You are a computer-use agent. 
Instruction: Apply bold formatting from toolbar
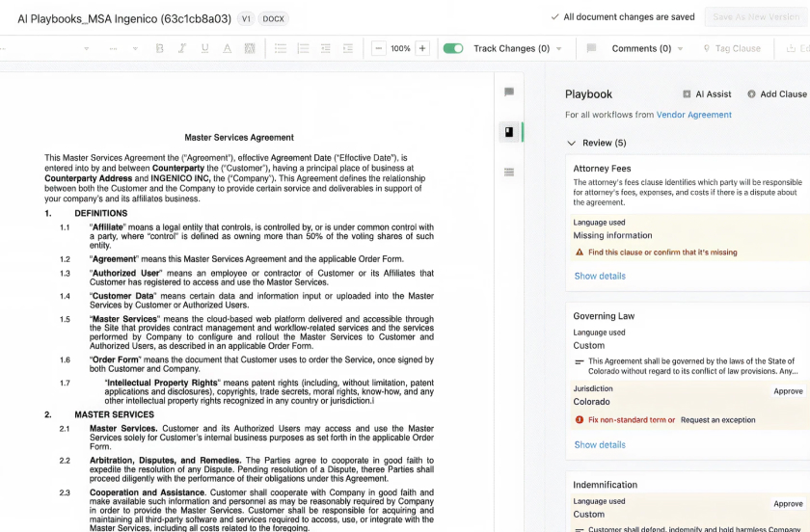click(x=159, y=48)
